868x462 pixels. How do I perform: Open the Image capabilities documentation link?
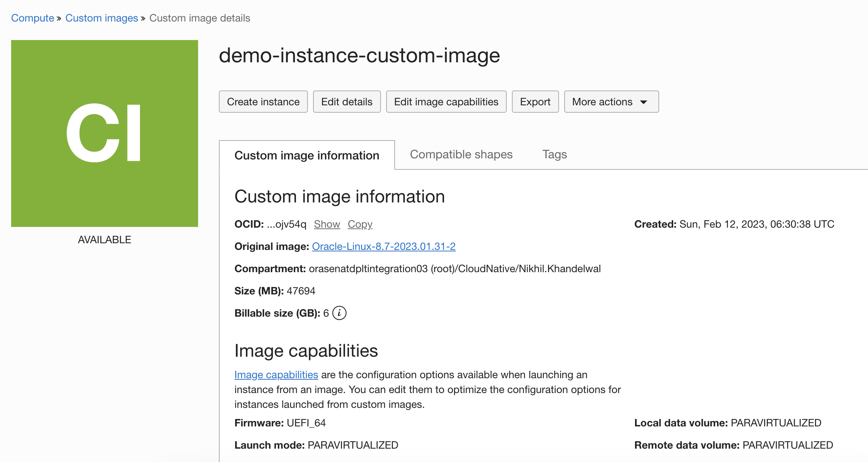(276, 375)
